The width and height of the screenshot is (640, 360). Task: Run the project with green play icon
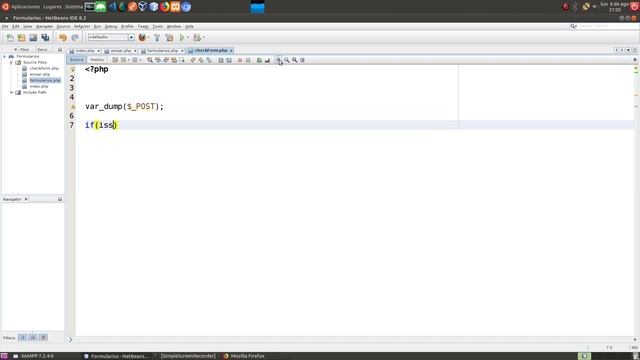(182, 38)
